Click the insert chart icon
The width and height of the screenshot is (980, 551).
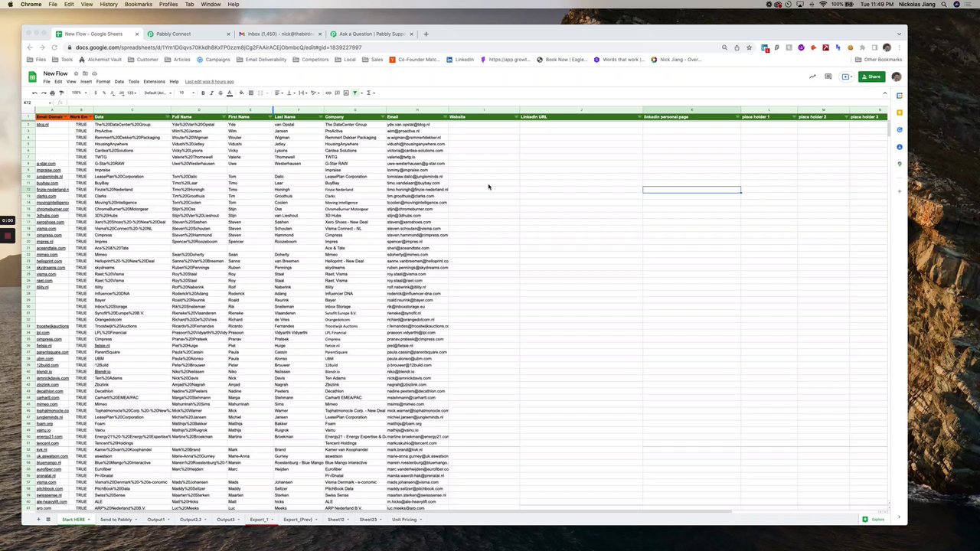coord(346,93)
